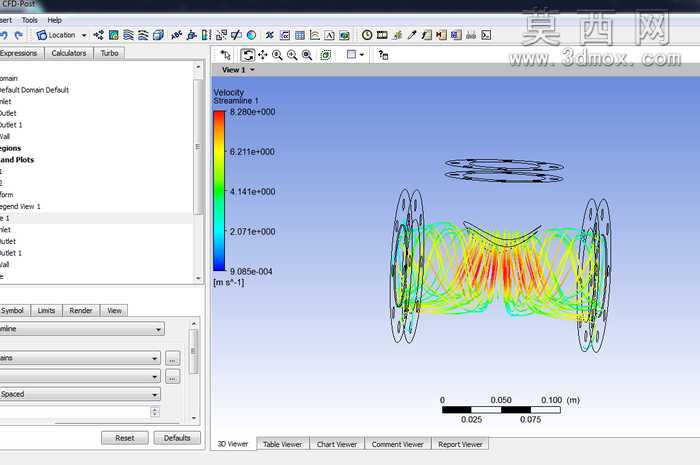
Task: Insert an Instance Transform from the toolbar
Action: [x=221, y=35]
